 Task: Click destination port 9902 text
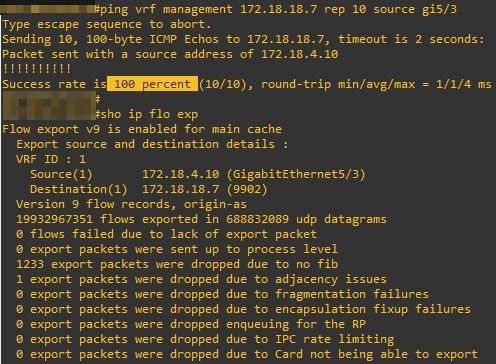click(x=247, y=189)
